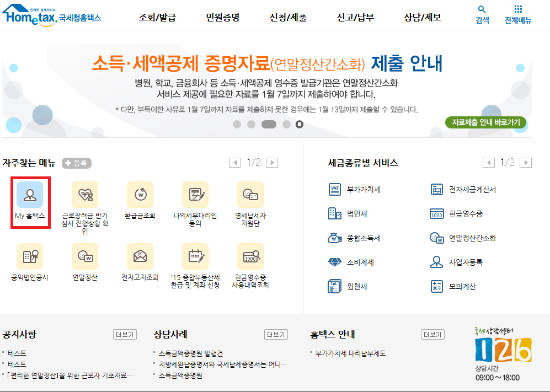This screenshot has width=550, height=392.
Task: Click the 나의세무대리인 동의 icon
Action: click(195, 195)
